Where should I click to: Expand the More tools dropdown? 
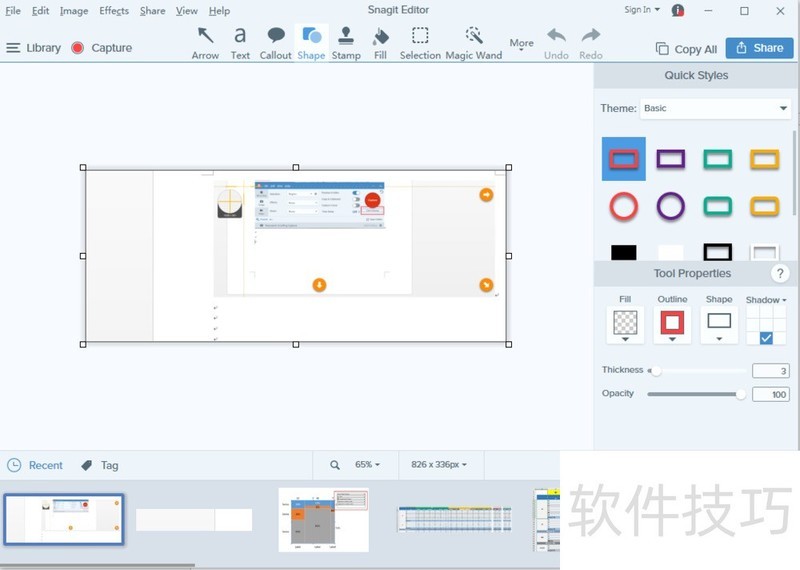point(521,45)
